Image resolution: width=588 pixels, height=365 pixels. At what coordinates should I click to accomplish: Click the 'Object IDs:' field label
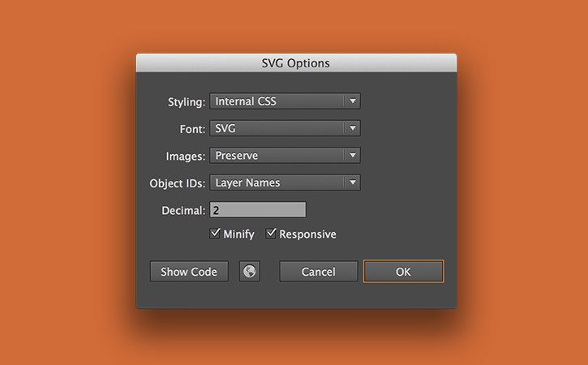pos(178,183)
